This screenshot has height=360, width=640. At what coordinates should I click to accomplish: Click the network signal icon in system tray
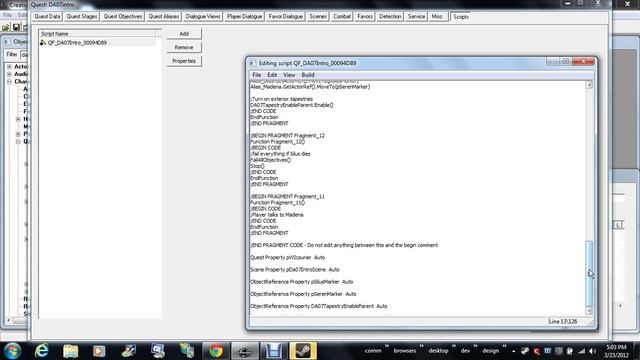point(582,351)
